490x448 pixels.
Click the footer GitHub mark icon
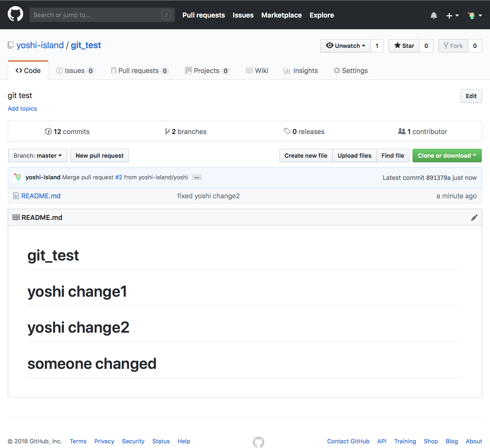[x=258, y=442]
